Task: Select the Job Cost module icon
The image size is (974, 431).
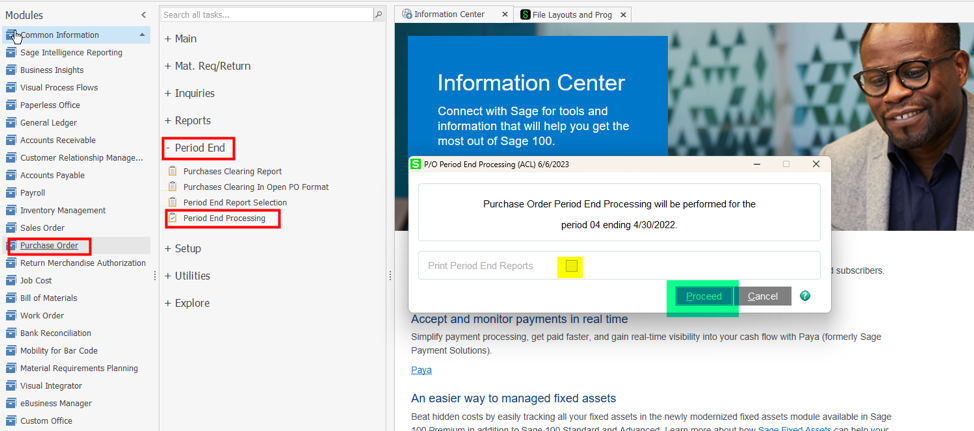Action: point(11,281)
